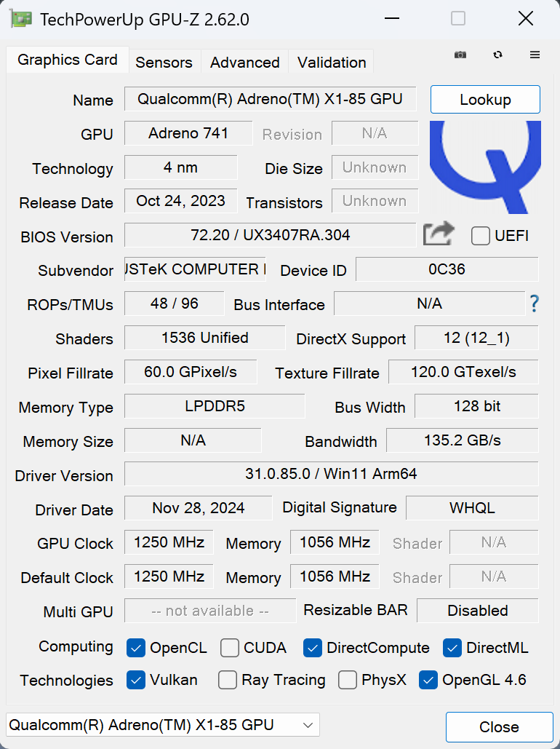
Task: Click the Qualcomm vendor logo
Action: (x=485, y=167)
